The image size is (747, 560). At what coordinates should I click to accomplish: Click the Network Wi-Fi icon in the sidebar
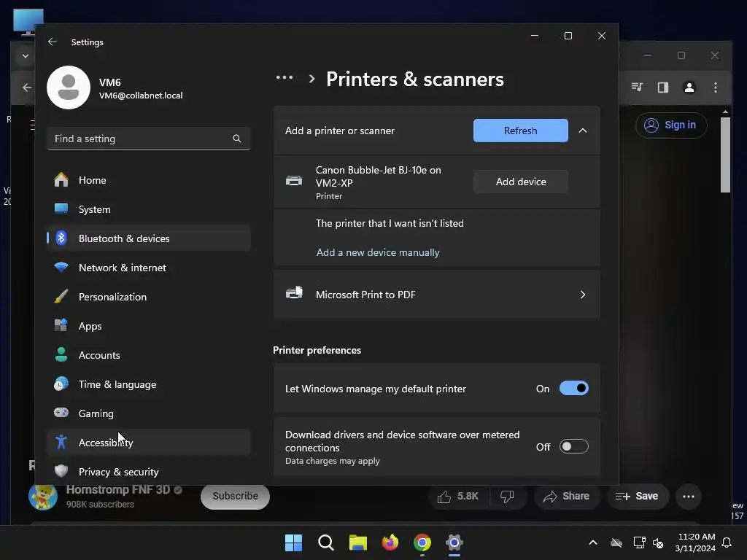point(61,267)
